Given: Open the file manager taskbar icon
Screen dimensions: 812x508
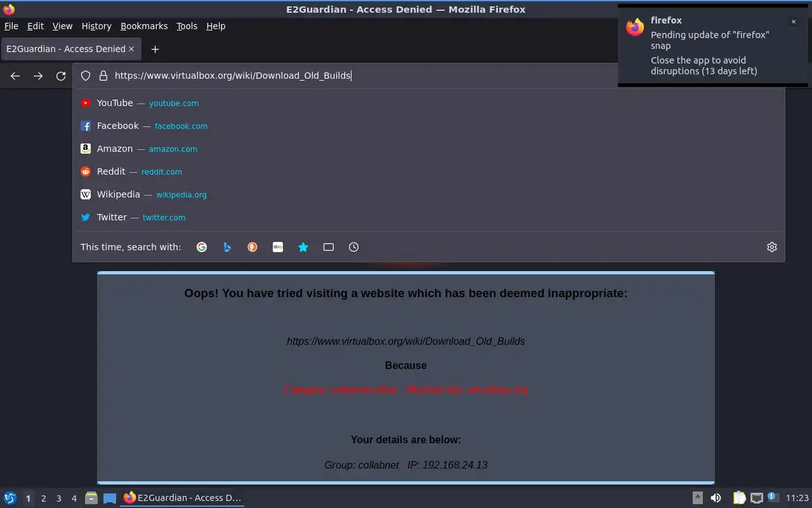Looking at the screenshot, I should (91, 498).
